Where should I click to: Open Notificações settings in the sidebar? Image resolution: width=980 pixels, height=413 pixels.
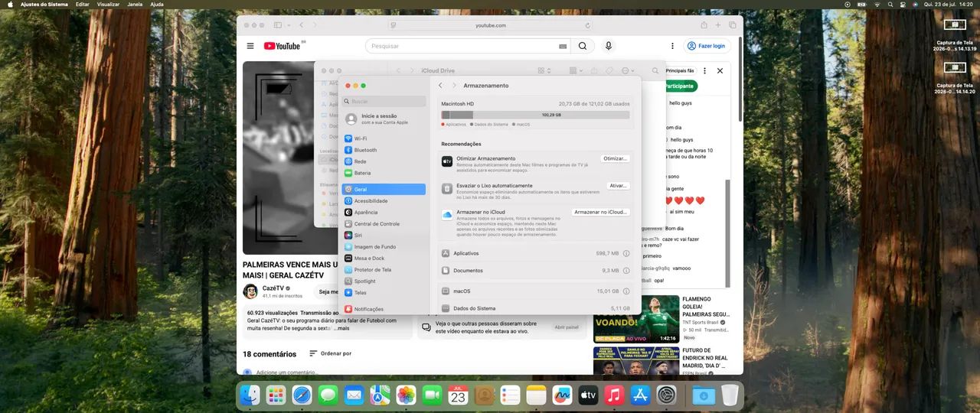coord(384,309)
